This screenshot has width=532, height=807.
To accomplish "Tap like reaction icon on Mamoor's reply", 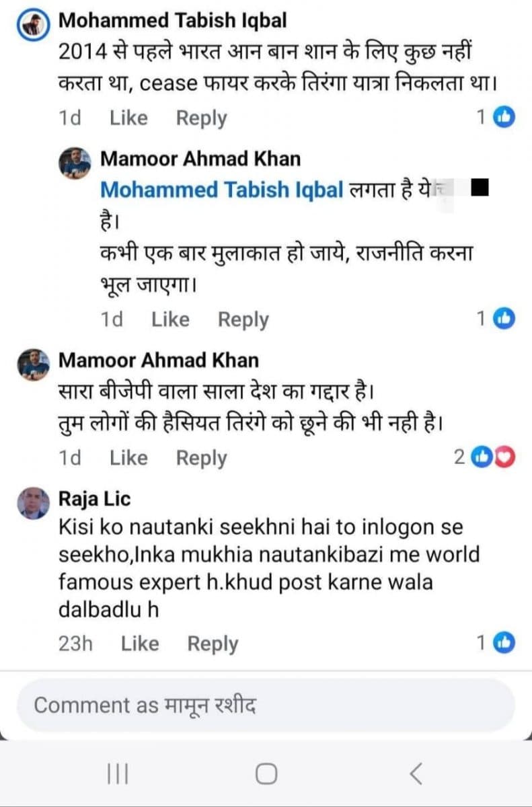I will [504, 319].
